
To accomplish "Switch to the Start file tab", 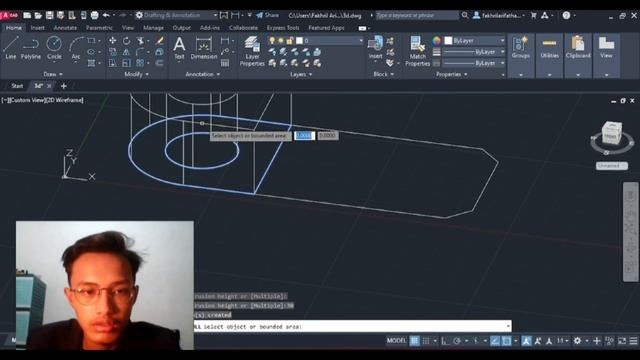I will pyautogui.click(x=17, y=86).
